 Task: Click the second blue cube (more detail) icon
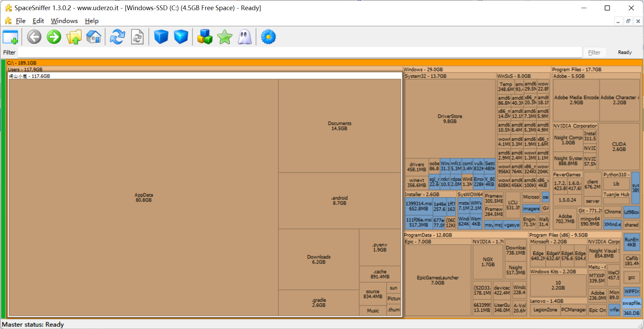(x=181, y=37)
